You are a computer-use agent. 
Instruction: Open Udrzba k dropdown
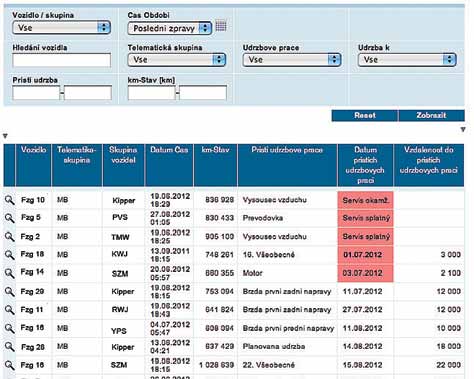(x=407, y=60)
